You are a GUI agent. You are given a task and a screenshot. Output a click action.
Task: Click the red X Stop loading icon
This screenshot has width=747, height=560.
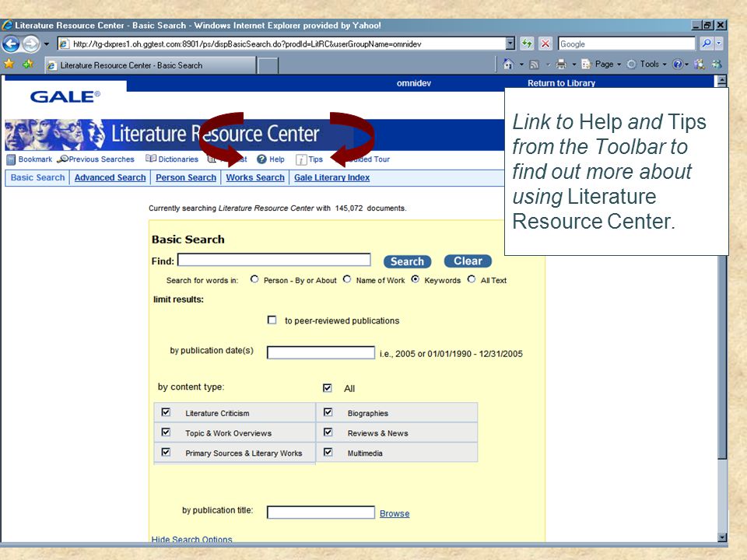click(545, 44)
